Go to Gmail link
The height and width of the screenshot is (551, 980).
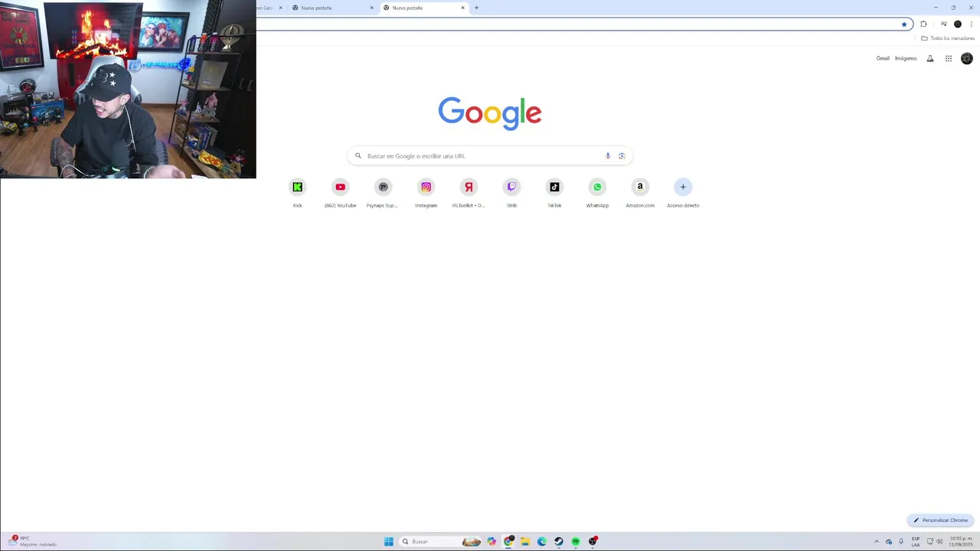coord(883,58)
